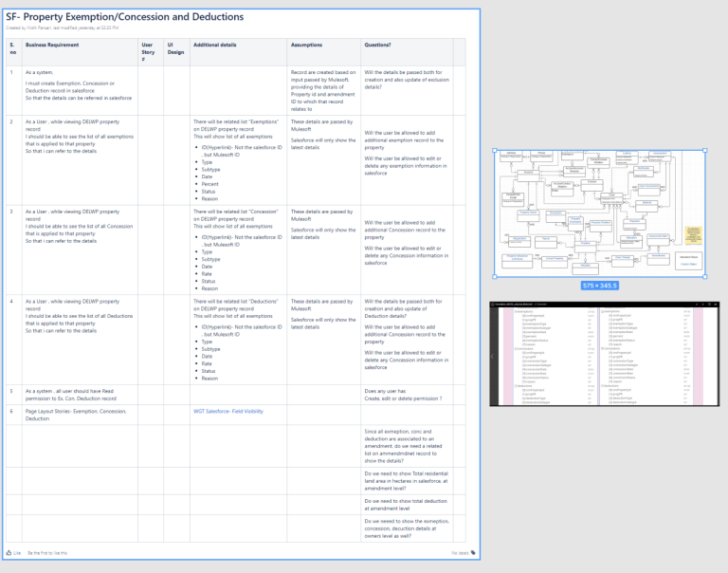Click 'Record are created based on input' assumptions cell
This screenshot has width=728, height=573.
[x=323, y=91]
